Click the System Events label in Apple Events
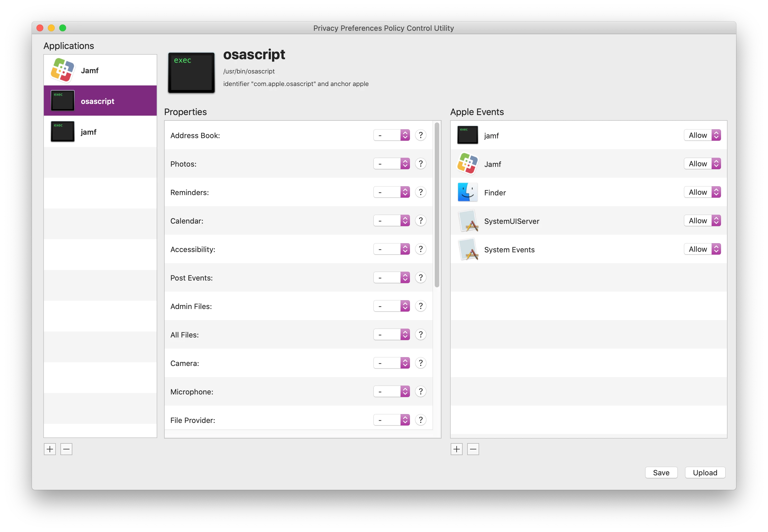 tap(509, 250)
